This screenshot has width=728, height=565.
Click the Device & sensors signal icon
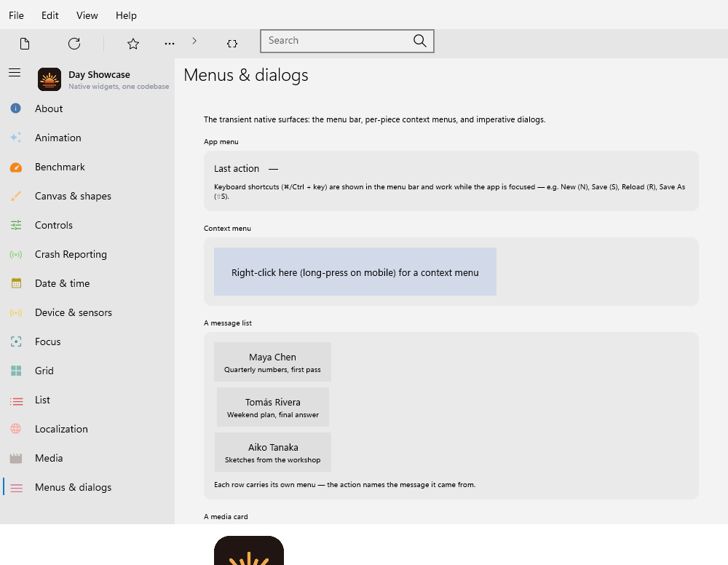[x=16, y=313]
